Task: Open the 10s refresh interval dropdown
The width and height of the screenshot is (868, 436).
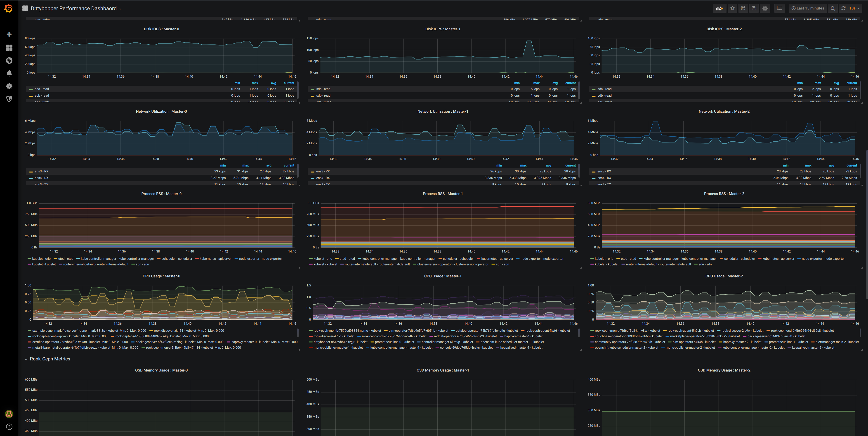Action: (854, 8)
